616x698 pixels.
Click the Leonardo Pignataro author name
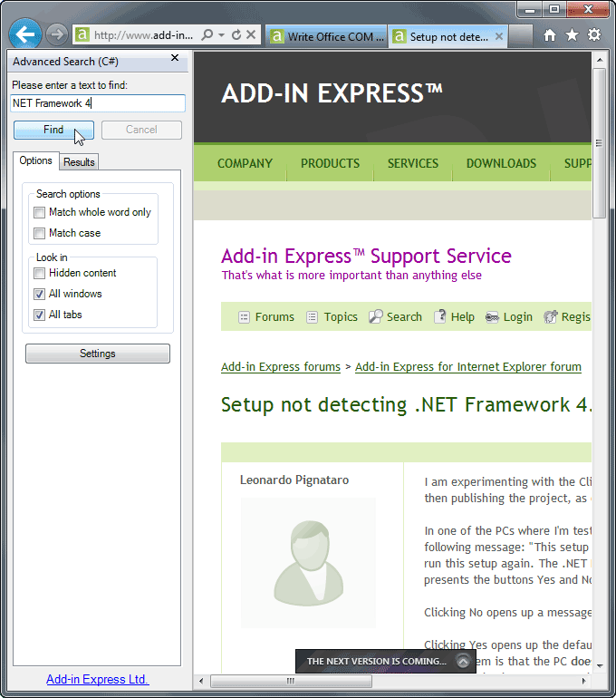(x=294, y=480)
